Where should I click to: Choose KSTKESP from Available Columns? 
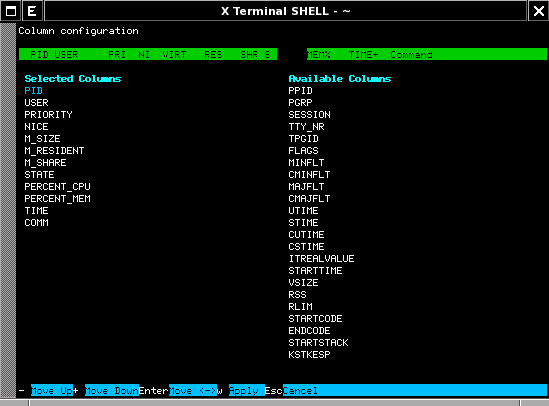click(310, 355)
